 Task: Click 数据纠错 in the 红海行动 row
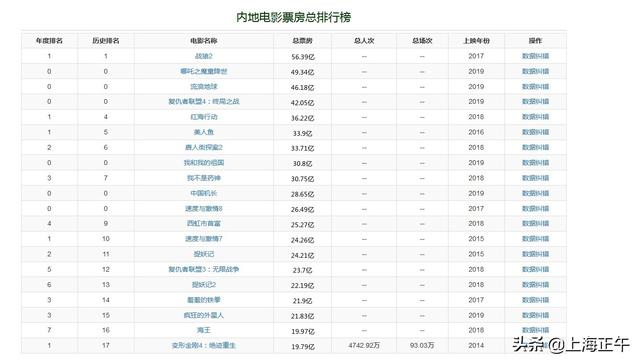coord(535,117)
